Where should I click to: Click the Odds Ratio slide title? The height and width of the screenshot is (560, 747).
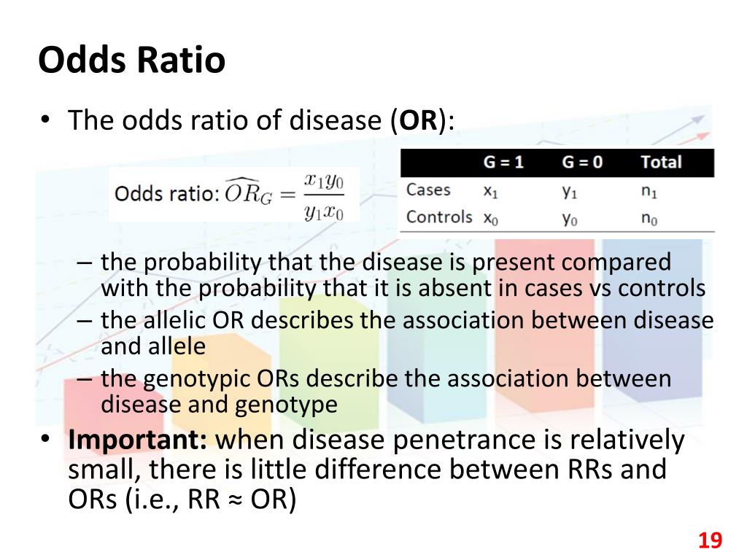(x=131, y=60)
